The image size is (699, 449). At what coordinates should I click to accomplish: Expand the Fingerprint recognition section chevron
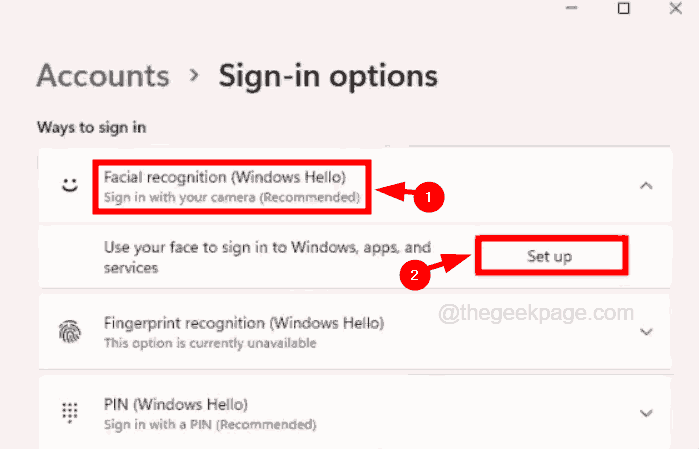tap(647, 332)
